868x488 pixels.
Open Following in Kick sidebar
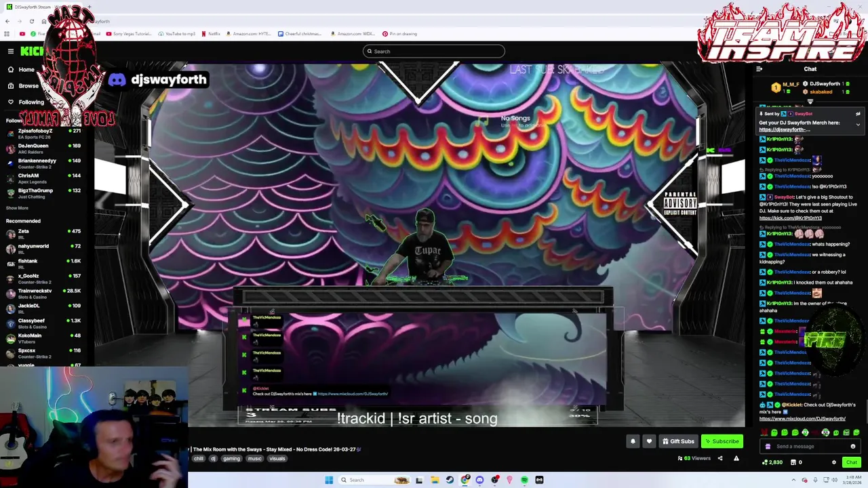25,102
